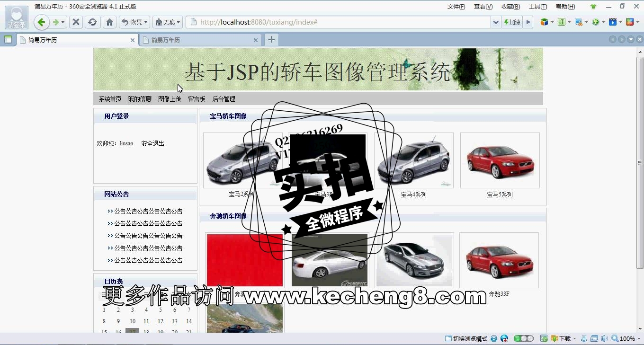Open the 查看(V) menu
Screen dimensions: 644x345
click(483, 7)
